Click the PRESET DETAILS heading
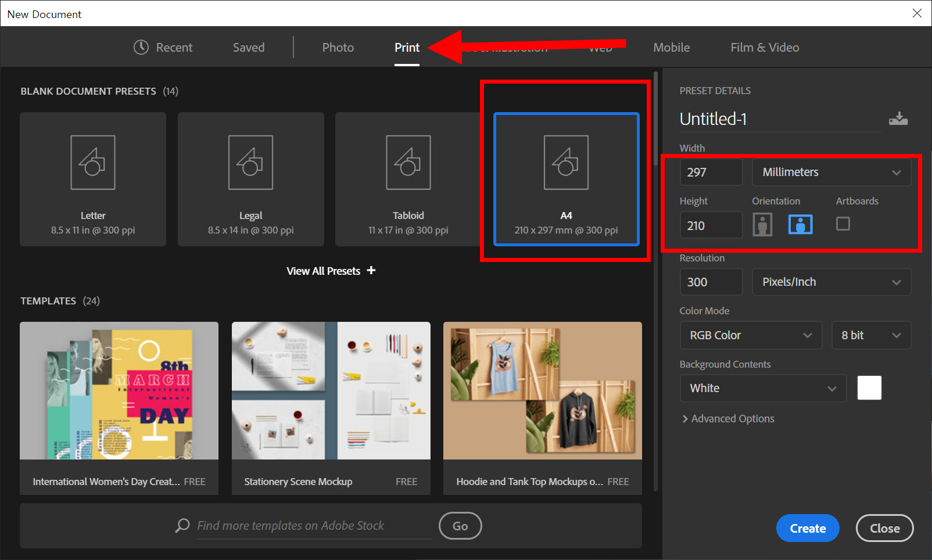Image resolution: width=932 pixels, height=560 pixels. click(x=715, y=91)
